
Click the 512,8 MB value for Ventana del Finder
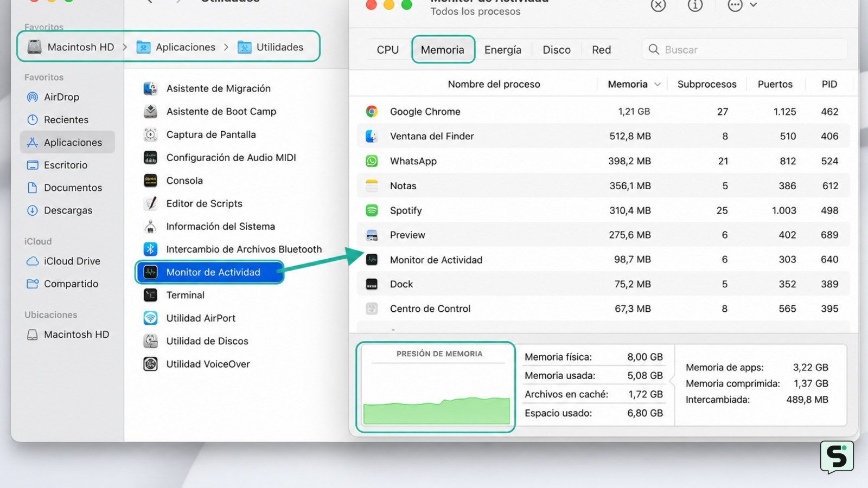630,136
